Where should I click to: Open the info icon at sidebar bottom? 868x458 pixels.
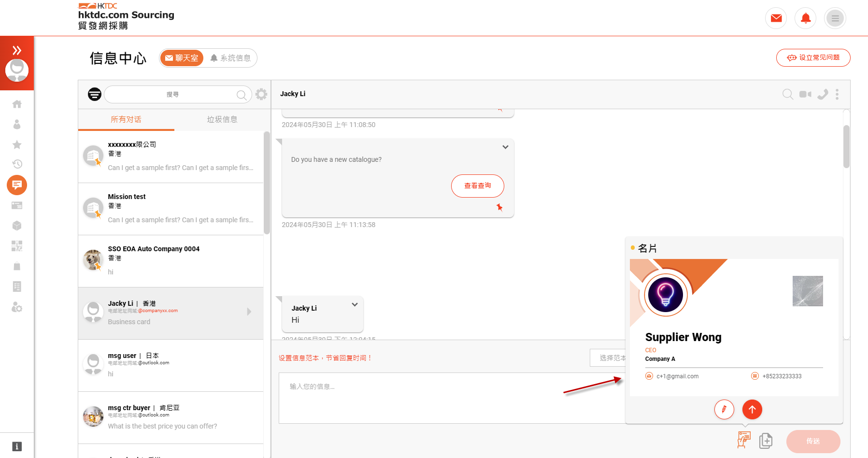pos(17,446)
